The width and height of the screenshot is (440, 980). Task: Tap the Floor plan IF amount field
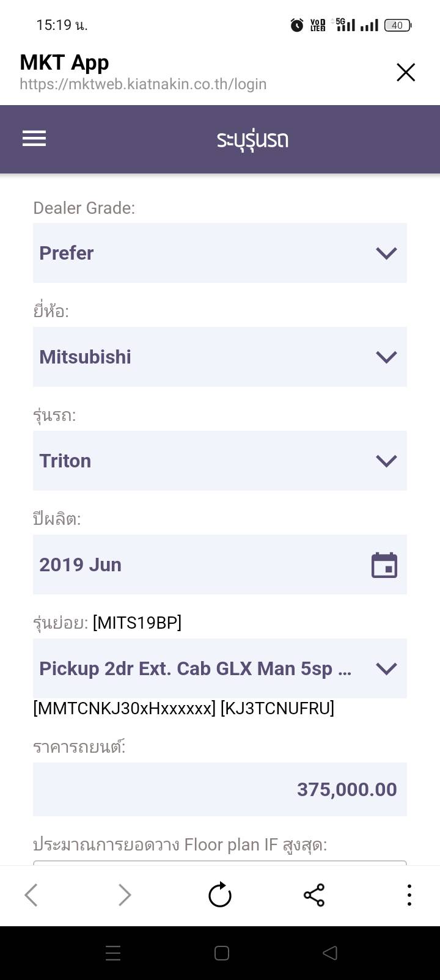220,863
